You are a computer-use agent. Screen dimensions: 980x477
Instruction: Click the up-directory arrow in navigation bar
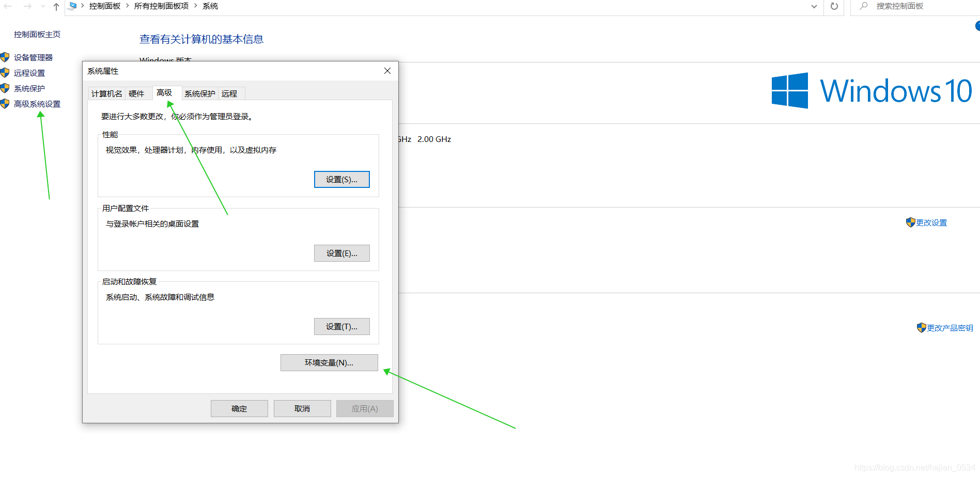tap(56, 7)
